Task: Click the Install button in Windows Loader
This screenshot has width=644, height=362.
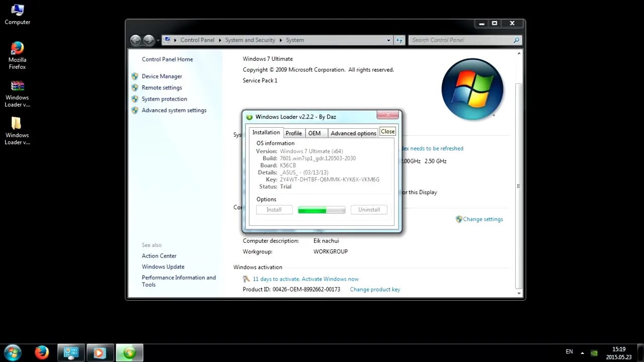Action: [x=274, y=210]
